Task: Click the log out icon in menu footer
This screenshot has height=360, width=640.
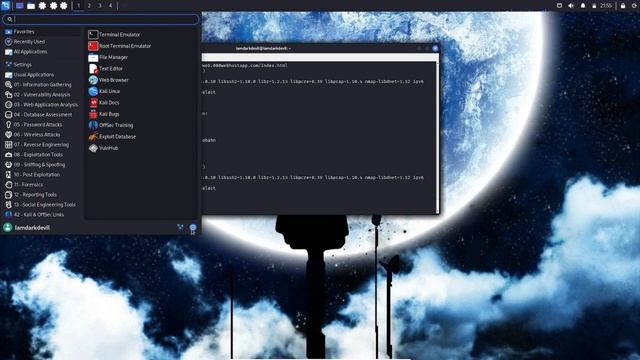Action: pyautogui.click(x=193, y=228)
